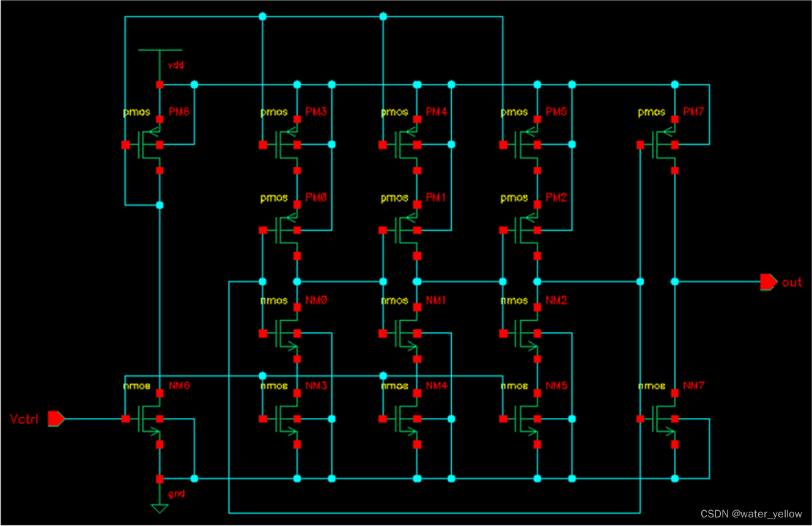Select the NM5 nmos transistor symbol

(x=523, y=419)
